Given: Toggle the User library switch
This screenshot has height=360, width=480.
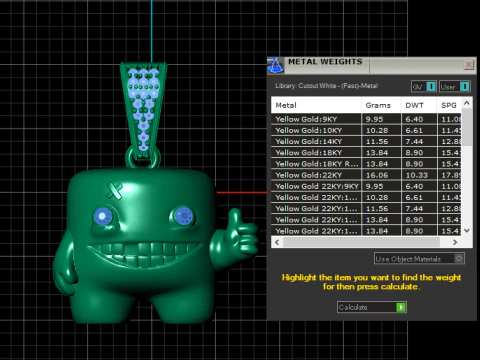Looking at the screenshot, I should (x=455, y=87).
